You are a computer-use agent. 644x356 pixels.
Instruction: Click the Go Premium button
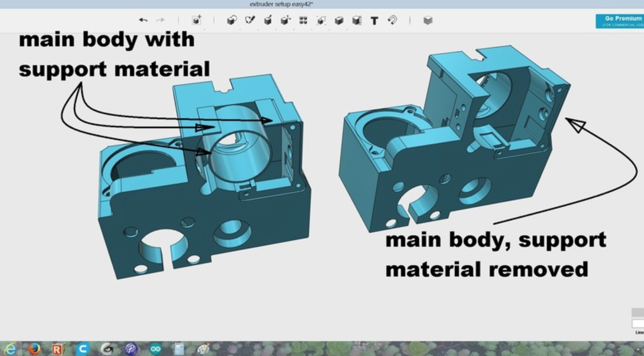[x=620, y=21]
